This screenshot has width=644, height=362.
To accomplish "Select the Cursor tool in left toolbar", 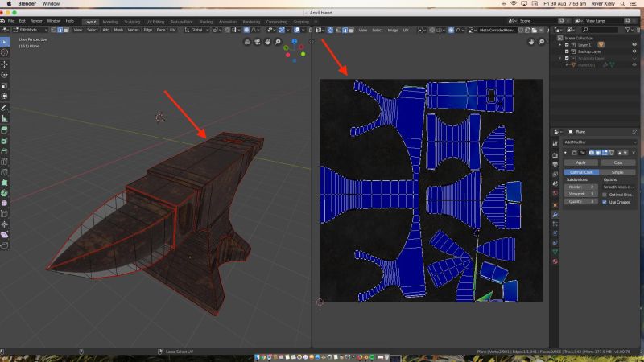I will point(5,52).
